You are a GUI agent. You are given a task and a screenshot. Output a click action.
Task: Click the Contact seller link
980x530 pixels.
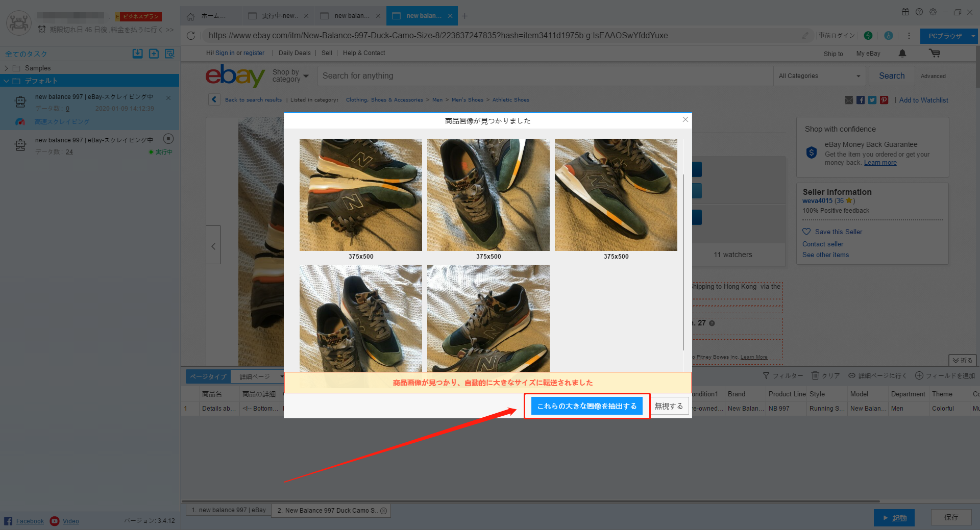(x=823, y=244)
